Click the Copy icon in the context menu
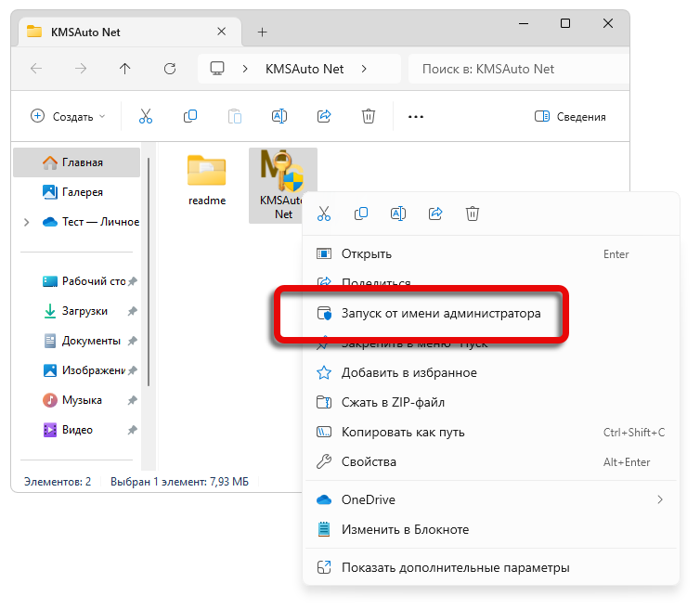This screenshot has width=700, height=609. [361, 214]
